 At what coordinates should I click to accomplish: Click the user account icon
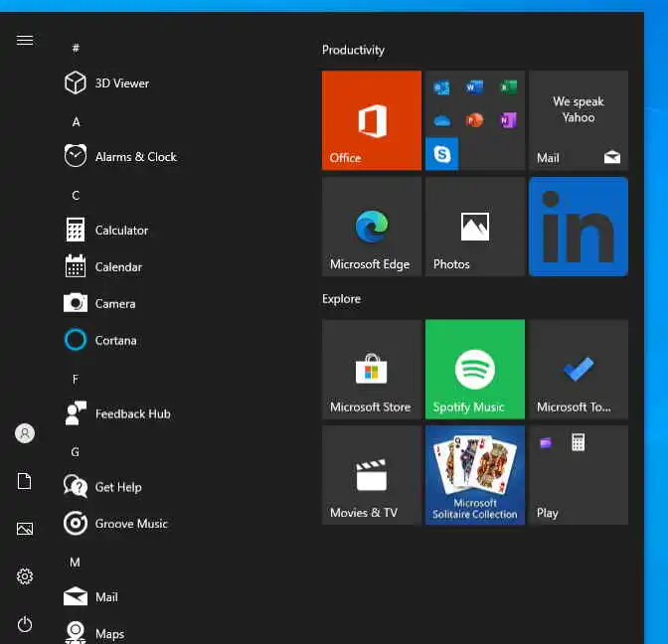pos(25,433)
